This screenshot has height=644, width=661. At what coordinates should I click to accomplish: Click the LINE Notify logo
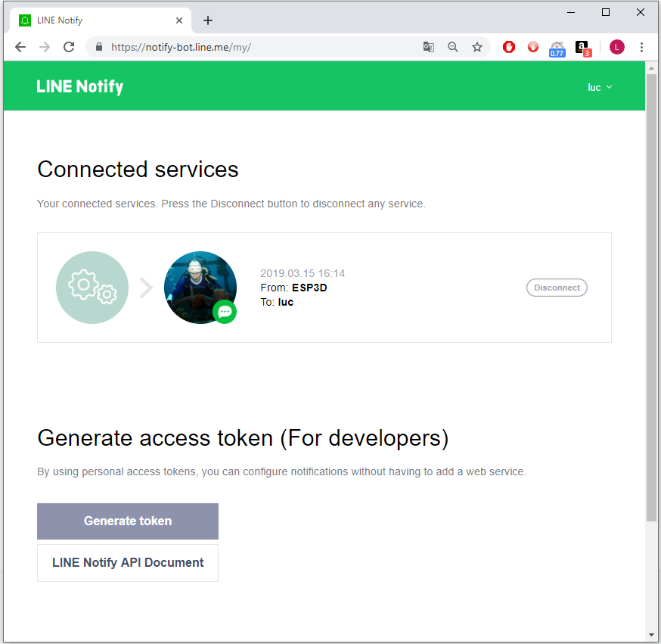pos(80,87)
